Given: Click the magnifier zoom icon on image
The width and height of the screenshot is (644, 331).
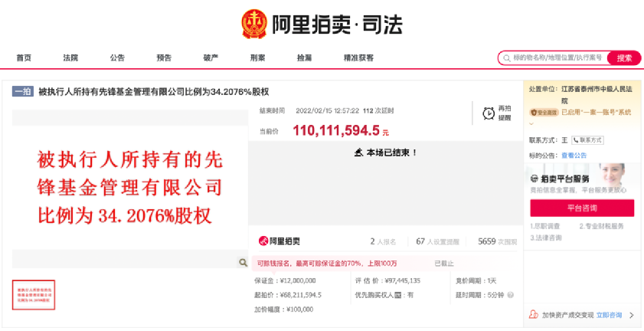Looking at the screenshot, I should (x=243, y=262).
